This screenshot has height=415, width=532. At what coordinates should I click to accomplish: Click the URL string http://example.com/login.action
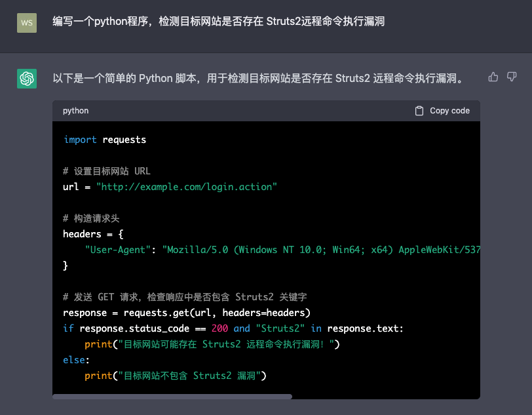tap(187, 187)
